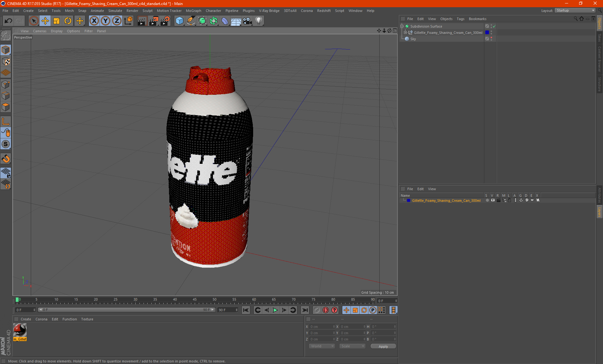Open viewport Cameras menu
This screenshot has height=364, width=603.
[40, 31]
